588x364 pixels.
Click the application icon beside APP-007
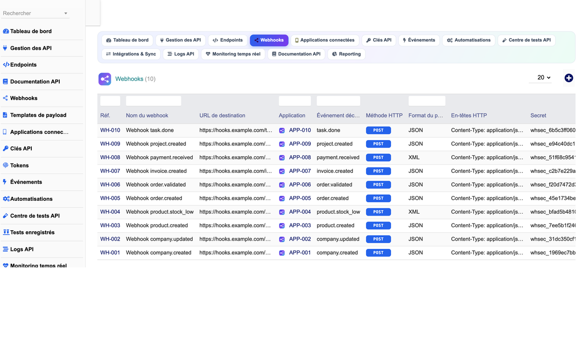coord(282,171)
